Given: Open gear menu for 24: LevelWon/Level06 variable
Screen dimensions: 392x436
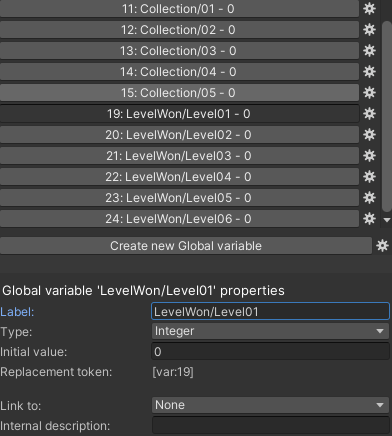Looking at the screenshot, I should pyautogui.click(x=369, y=219).
